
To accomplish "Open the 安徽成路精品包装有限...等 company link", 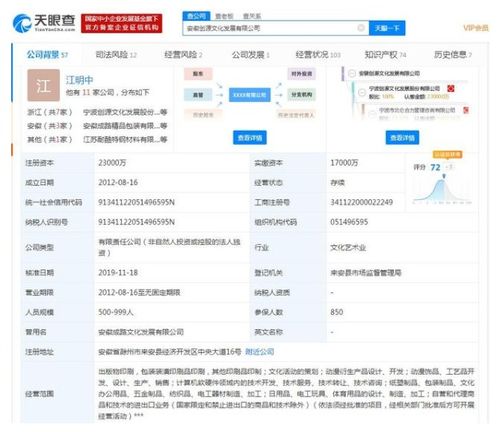I will [x=125, y=126].
